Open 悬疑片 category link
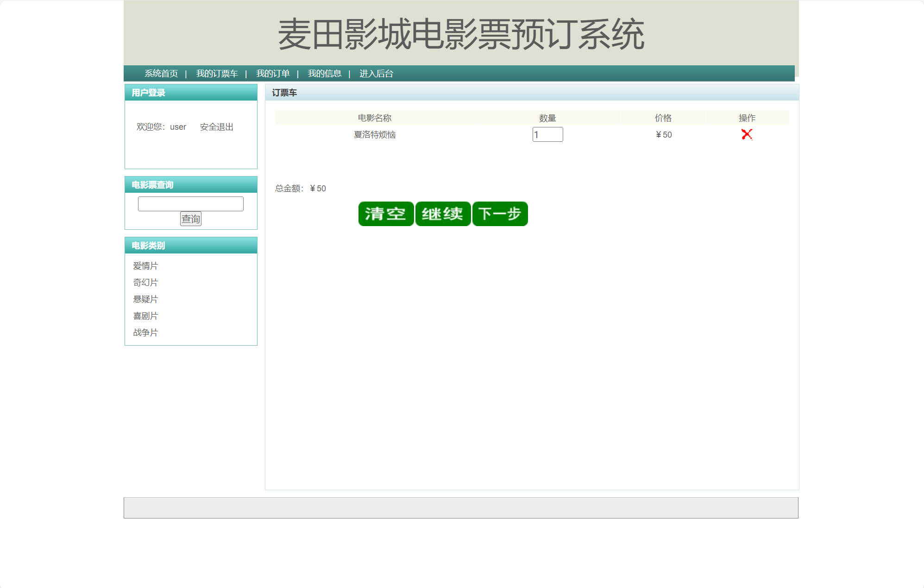924x588 pixels. (x=145, y=299)
